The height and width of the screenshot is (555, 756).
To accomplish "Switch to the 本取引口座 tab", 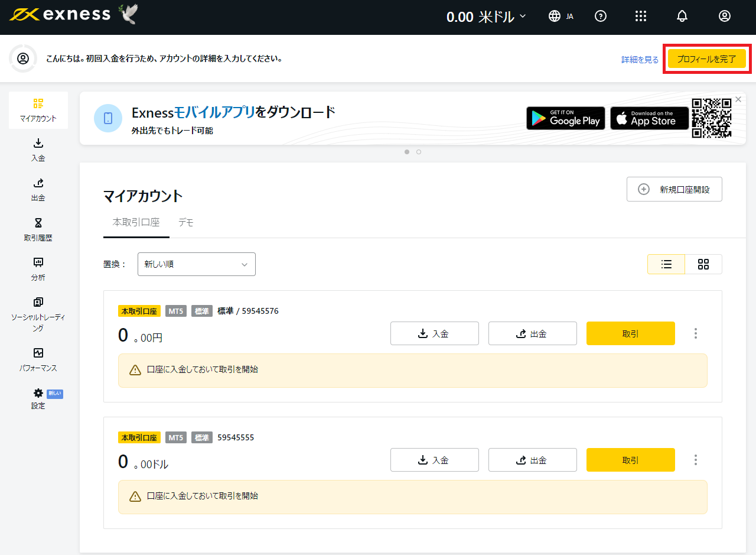I will tap(136, 223).
